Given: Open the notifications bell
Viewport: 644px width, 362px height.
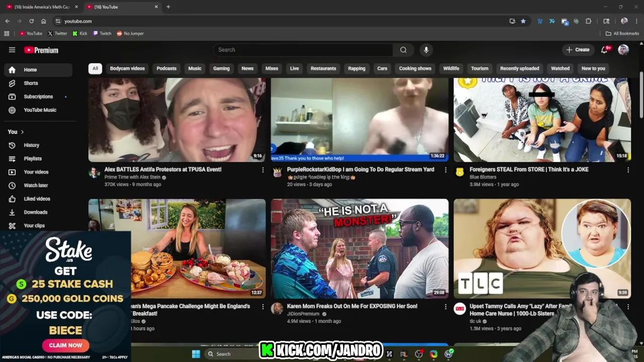Looking at the screenshot, I should [604, 50].
